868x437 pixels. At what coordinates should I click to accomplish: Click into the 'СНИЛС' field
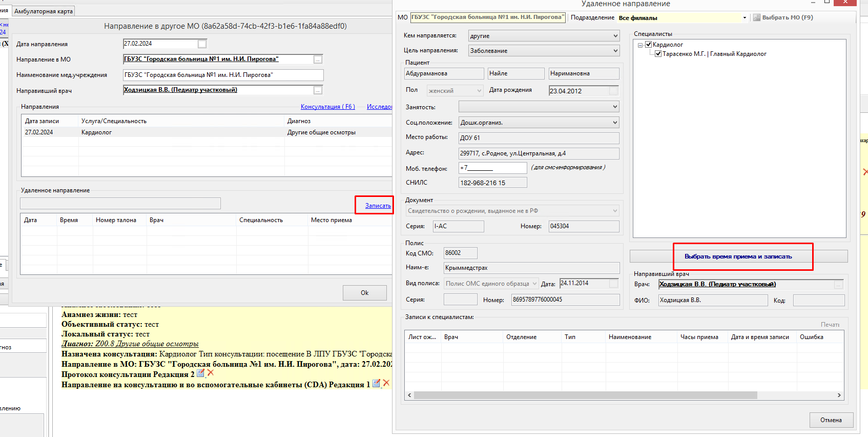pyautogui.click(x=492, y=183)
